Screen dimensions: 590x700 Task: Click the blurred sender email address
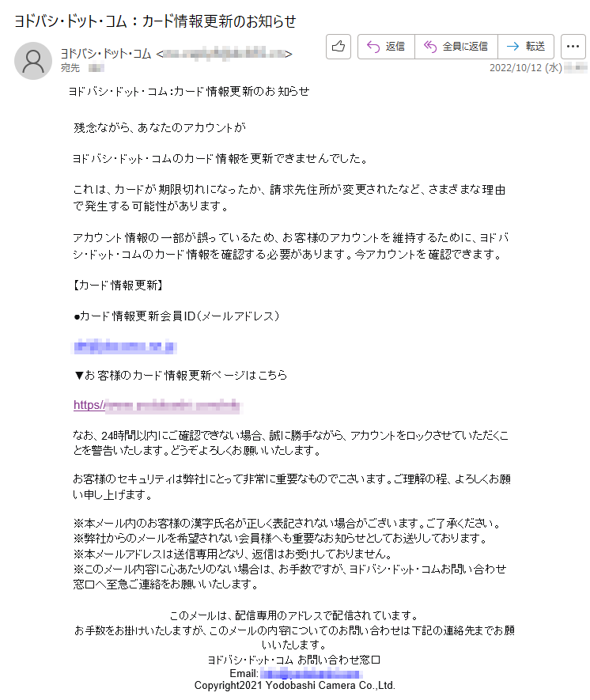[x=224, y=54]
